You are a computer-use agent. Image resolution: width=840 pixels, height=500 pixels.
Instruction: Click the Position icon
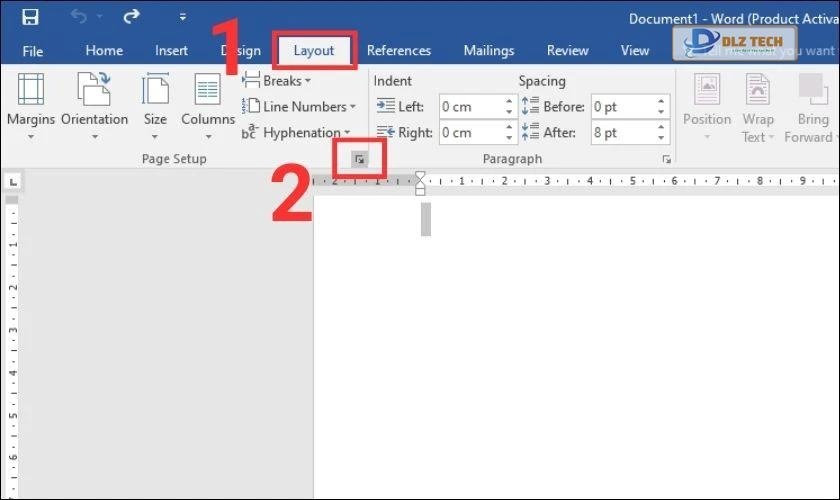point(707,105)
